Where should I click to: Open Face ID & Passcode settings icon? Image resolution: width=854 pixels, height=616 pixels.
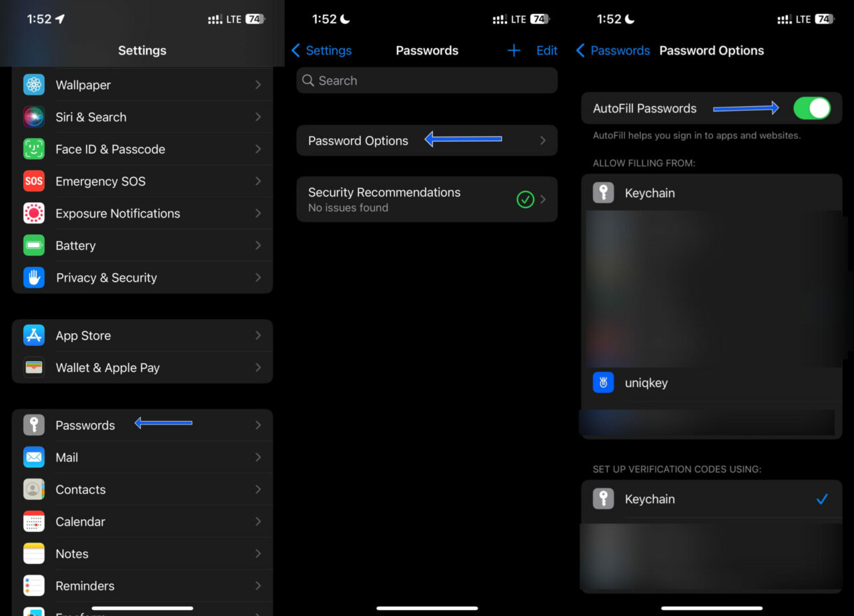click(33, 149)
